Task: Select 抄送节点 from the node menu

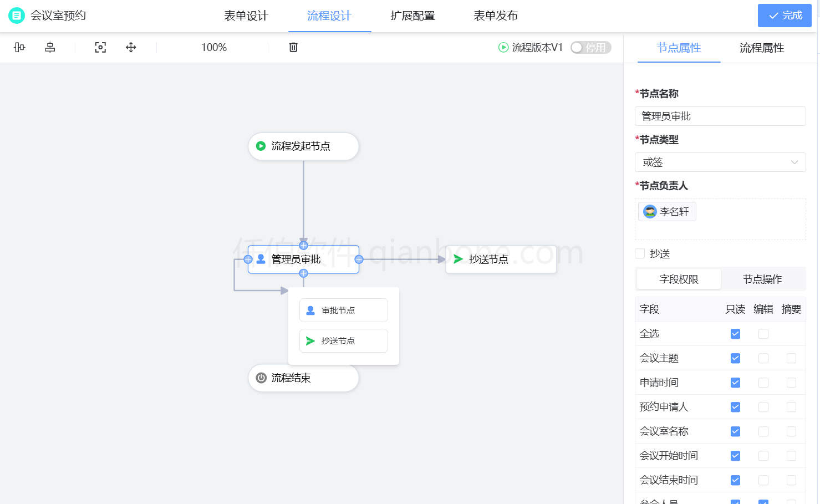Action: click(x=343, y=340)
